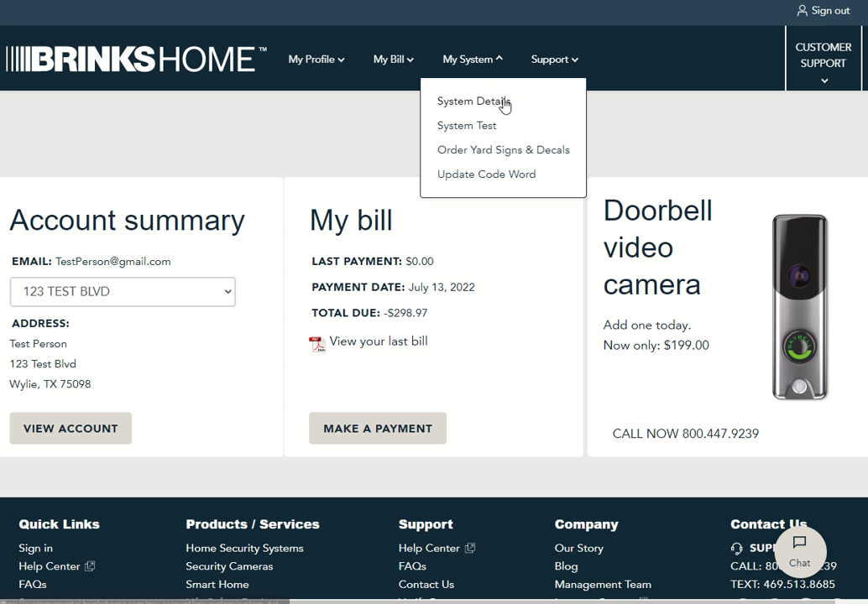868x604 pixels.
Task: Select System Test from menu
Action: pos(467,126)
